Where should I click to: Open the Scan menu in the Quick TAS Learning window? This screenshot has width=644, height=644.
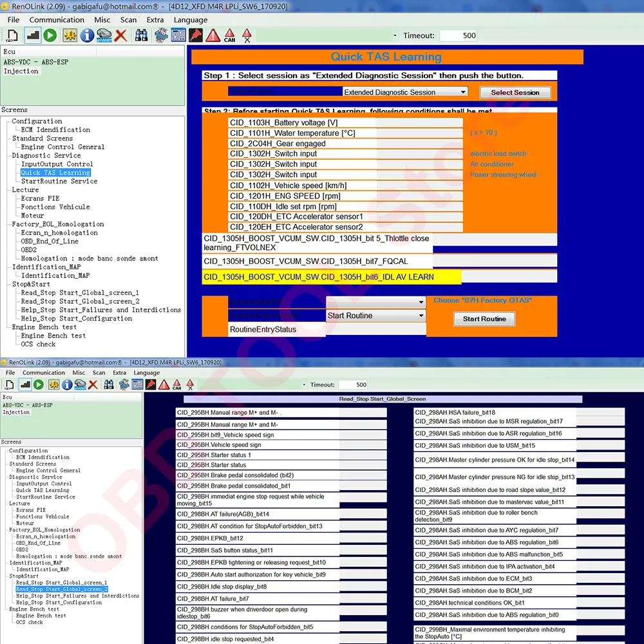pyautogui.click(x=128, y=20)
